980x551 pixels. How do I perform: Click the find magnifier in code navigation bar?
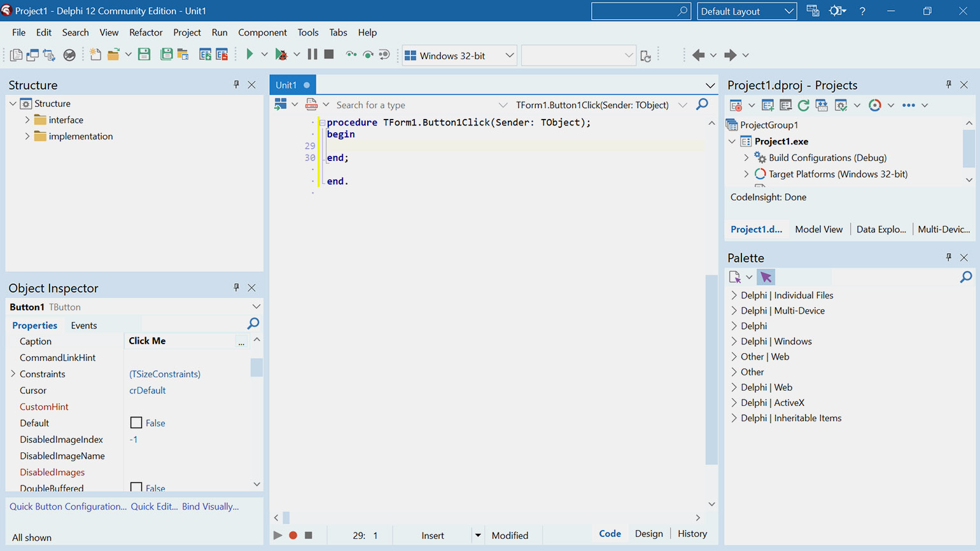[x=702, y=104]
